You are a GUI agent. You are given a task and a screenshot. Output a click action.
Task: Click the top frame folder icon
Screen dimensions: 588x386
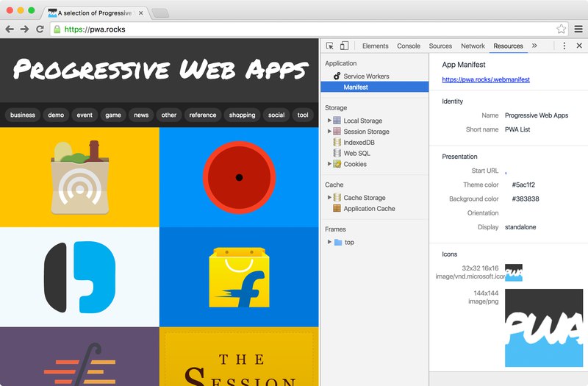coord(338,243)
